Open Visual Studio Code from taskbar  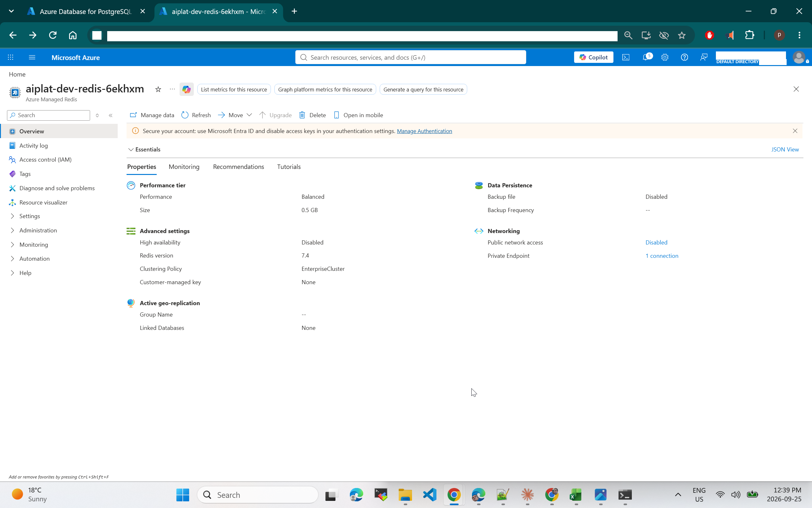pyautogui.click(x=429, y=495)
